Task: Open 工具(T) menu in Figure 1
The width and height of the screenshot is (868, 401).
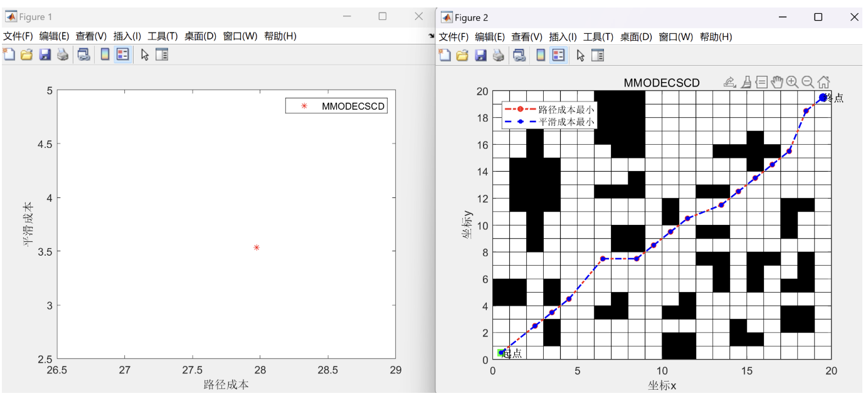Action: [x=163, y=36]
